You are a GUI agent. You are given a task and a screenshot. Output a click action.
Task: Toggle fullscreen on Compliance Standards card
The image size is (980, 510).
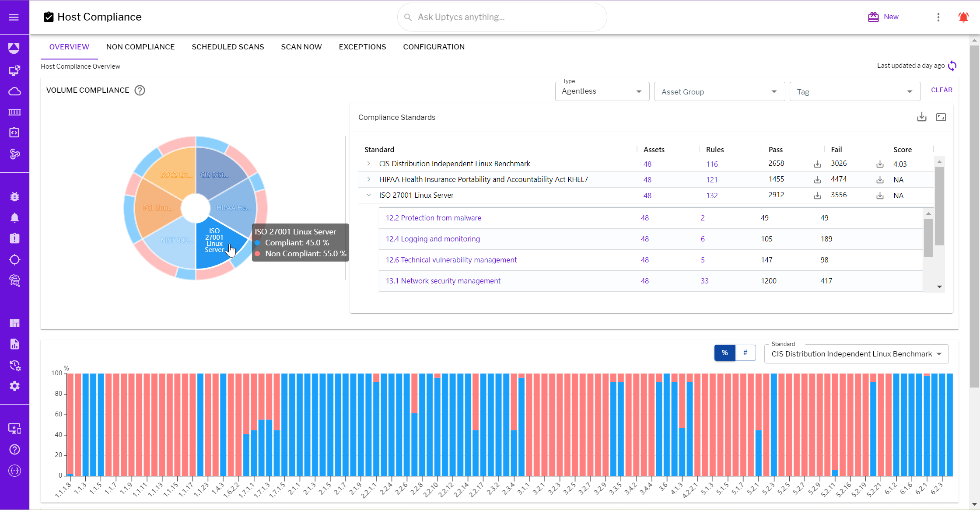941,117
